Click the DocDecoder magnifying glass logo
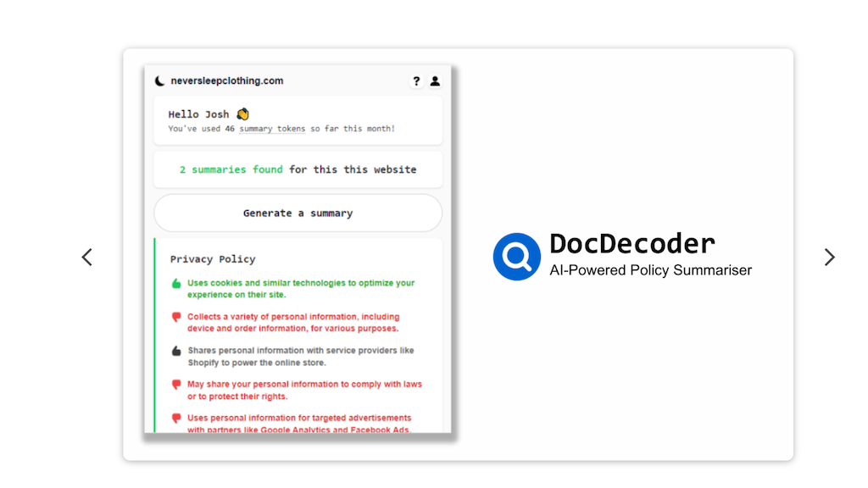Image resolution: width=868 pixels, height=488 pixels. (516, 256)
